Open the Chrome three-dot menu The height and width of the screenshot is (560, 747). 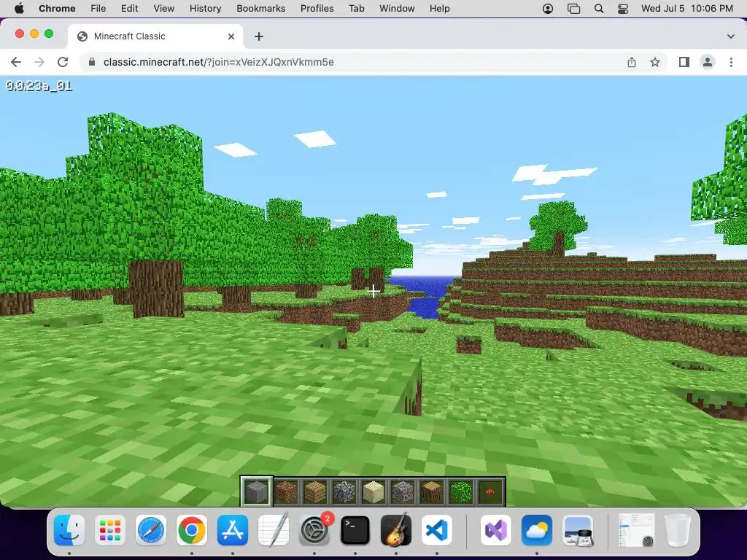pyautogui.click(x=731, y=62)
